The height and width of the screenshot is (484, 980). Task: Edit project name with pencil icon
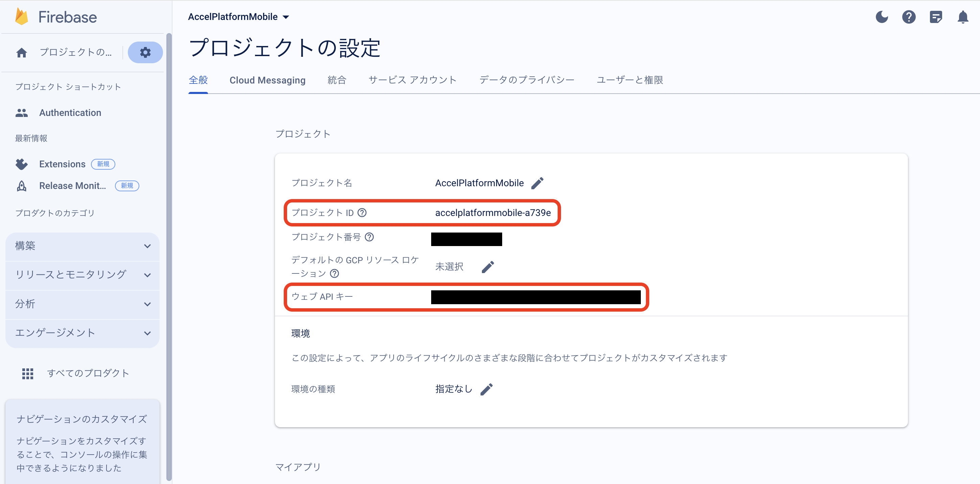(537, 183)
